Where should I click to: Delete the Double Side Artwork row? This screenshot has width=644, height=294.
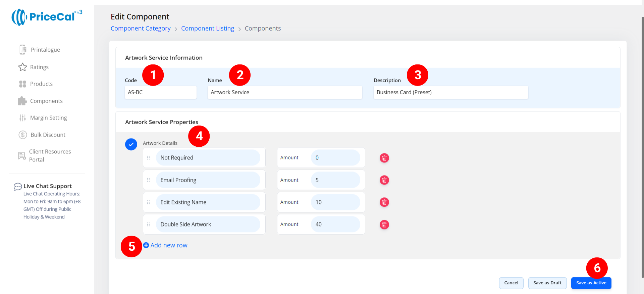pos(384,225)
